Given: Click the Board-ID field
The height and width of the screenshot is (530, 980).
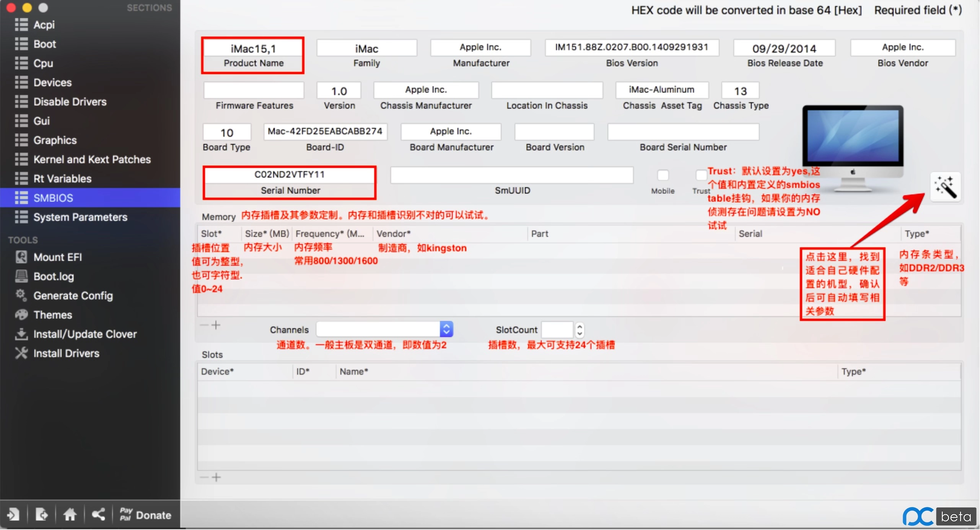Looking at the screenshot, I should coord(325,132).
